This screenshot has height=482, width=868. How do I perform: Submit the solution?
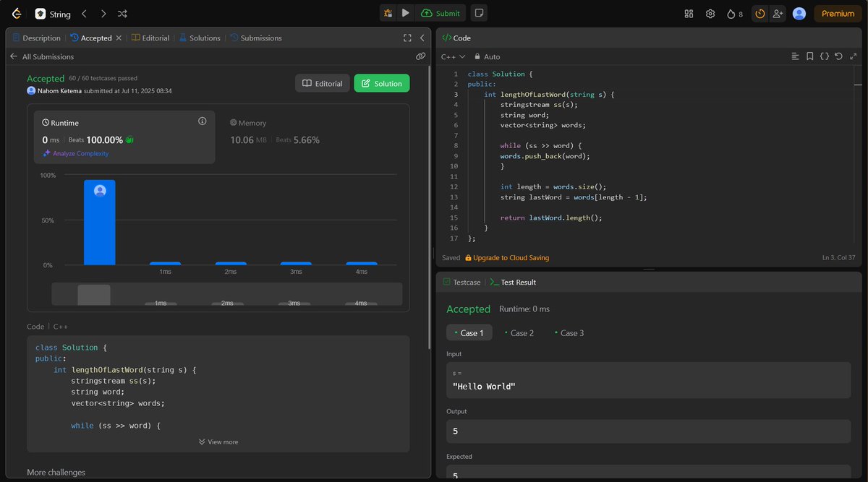(x=441, y=13)
